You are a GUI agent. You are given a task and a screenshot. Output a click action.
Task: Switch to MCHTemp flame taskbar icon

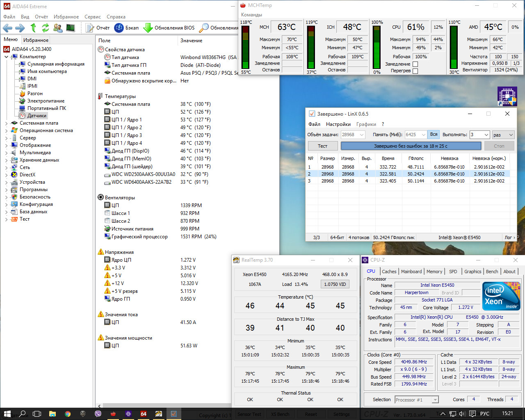tap(113, 413)
